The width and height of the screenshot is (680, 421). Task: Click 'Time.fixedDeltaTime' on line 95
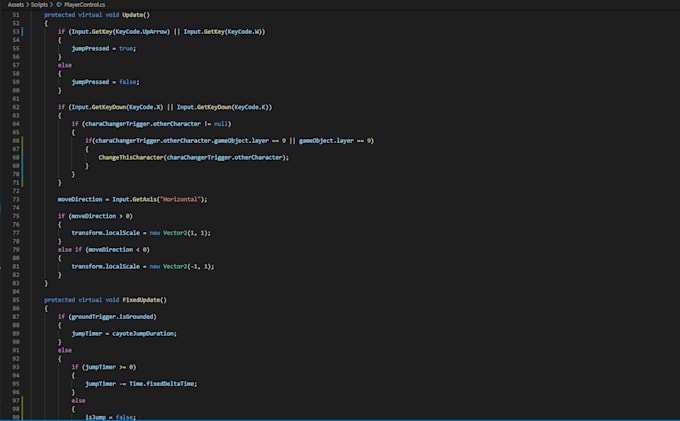161,384
